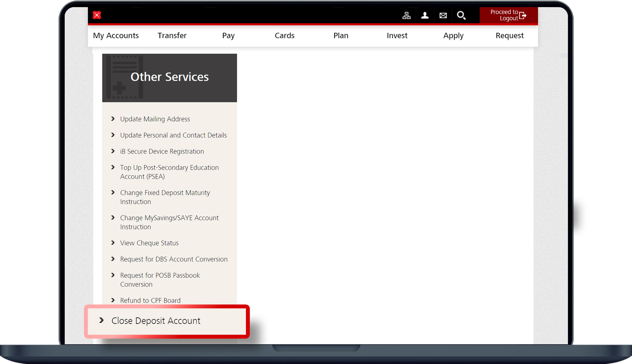Open the Request menu
This screenshot has width=632, height=364.
pyautogui.click(x=509, y=36)
